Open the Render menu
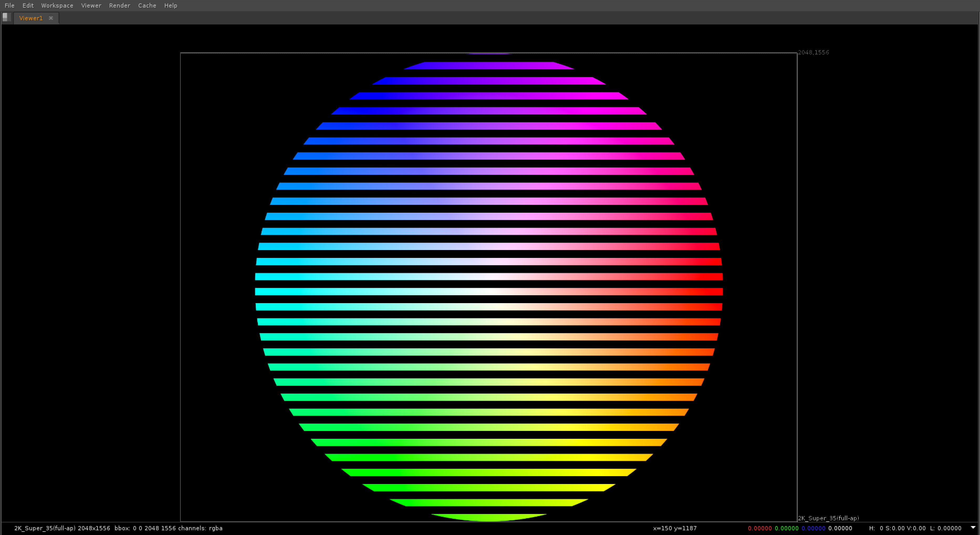The image size is (980, 535). pos(119,5)
